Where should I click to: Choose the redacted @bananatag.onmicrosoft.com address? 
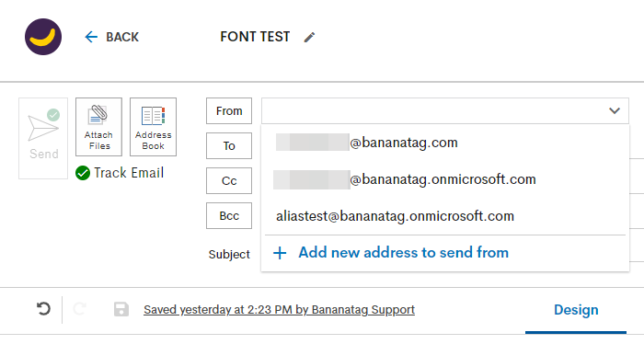(x=445, y=179)
